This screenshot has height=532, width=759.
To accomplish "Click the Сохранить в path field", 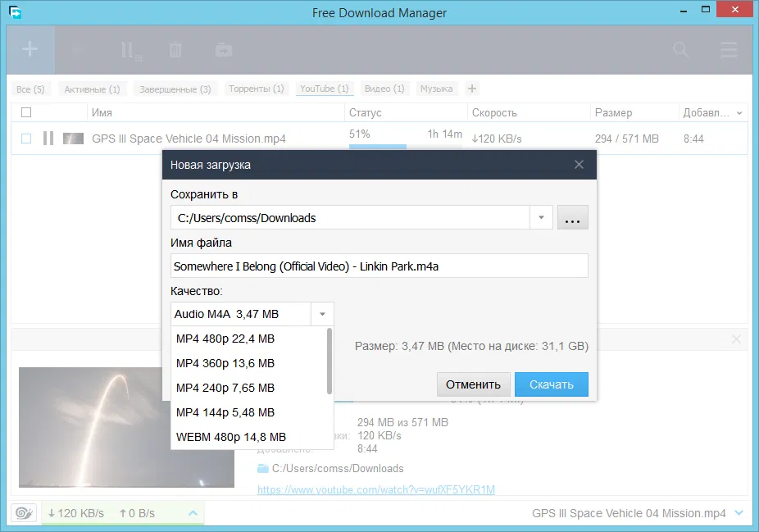I will (351, 217).
